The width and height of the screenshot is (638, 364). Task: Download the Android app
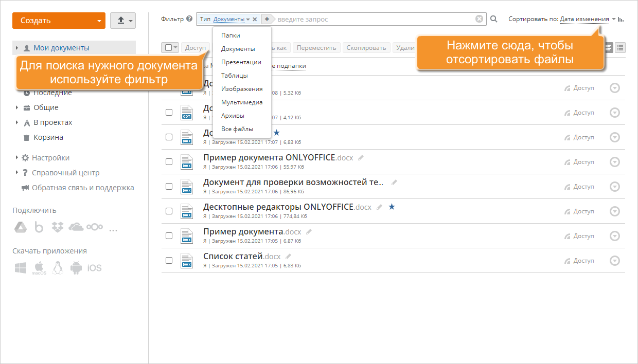point(76,268)
